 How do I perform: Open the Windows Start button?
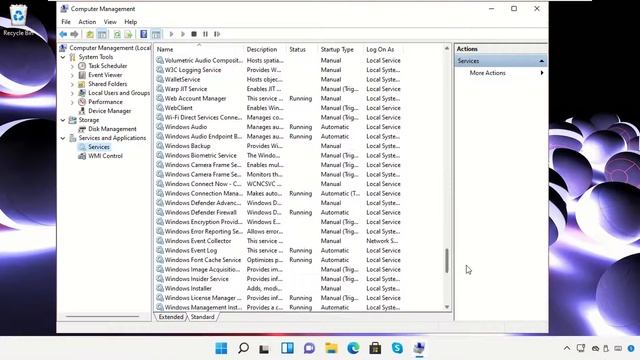(x=221, y=348)
